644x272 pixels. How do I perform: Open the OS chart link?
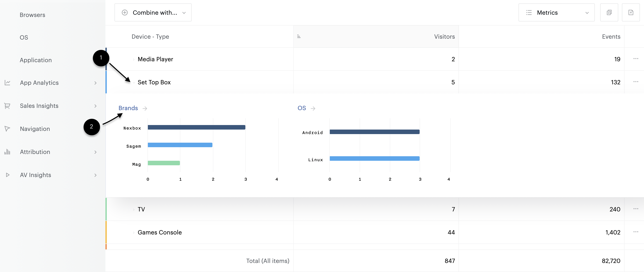click(x=302, y=108)
